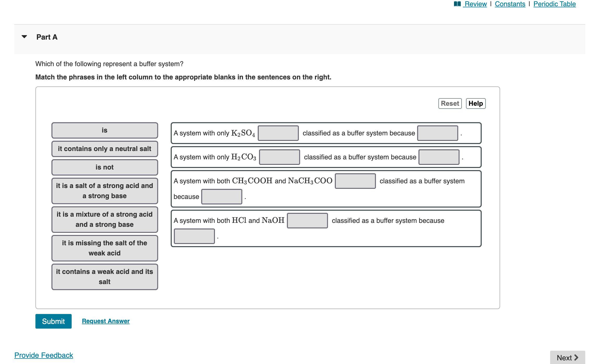This screenshot has width=609, height=364.
Task: Click the Reset button
Action: tap(450, 103)
